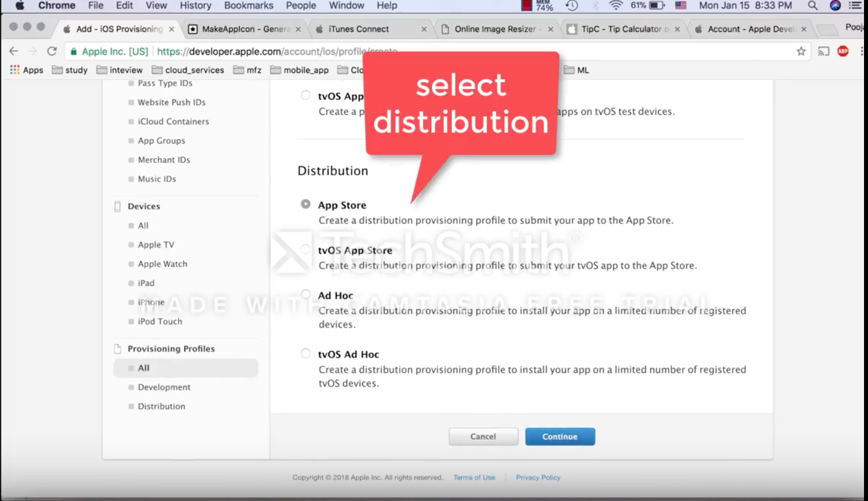The image size is (868, 501).
Task: Close the Online Image Resizer tab
Action: pos(550,29)
